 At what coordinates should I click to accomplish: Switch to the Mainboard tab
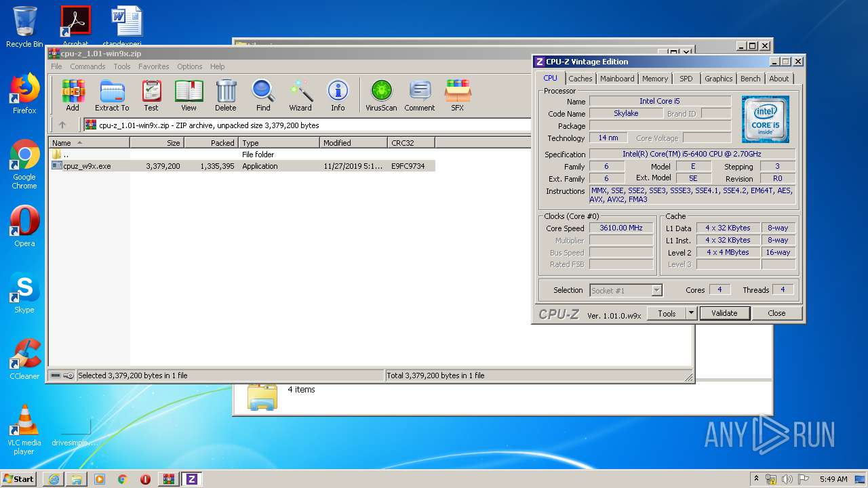[x=617, y=79]
